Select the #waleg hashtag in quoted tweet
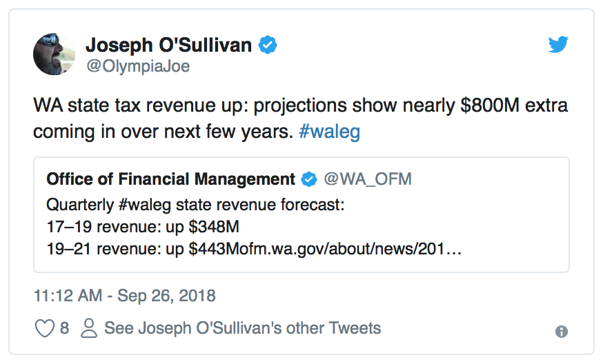This screenshot has height=364, width=603. point(145,205)
